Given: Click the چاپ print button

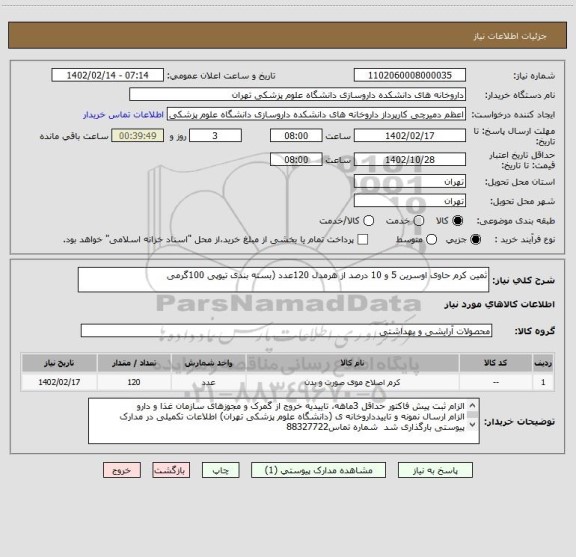Looking at the screenshot, I should 221,470.
